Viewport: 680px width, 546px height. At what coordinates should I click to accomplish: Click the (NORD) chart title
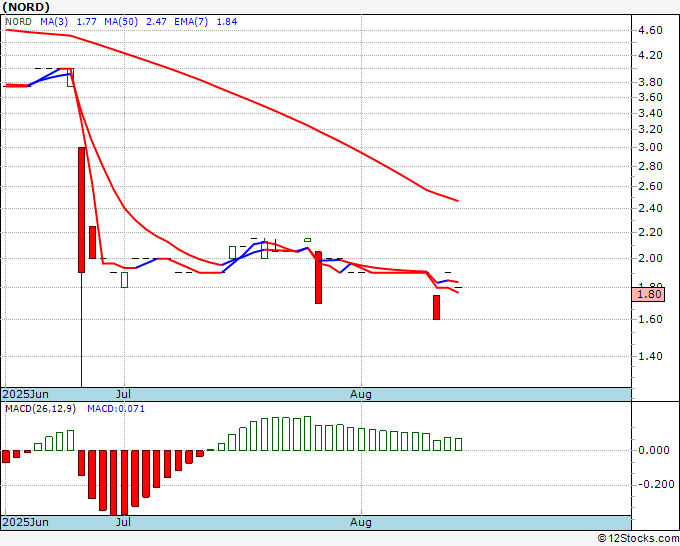26,7
